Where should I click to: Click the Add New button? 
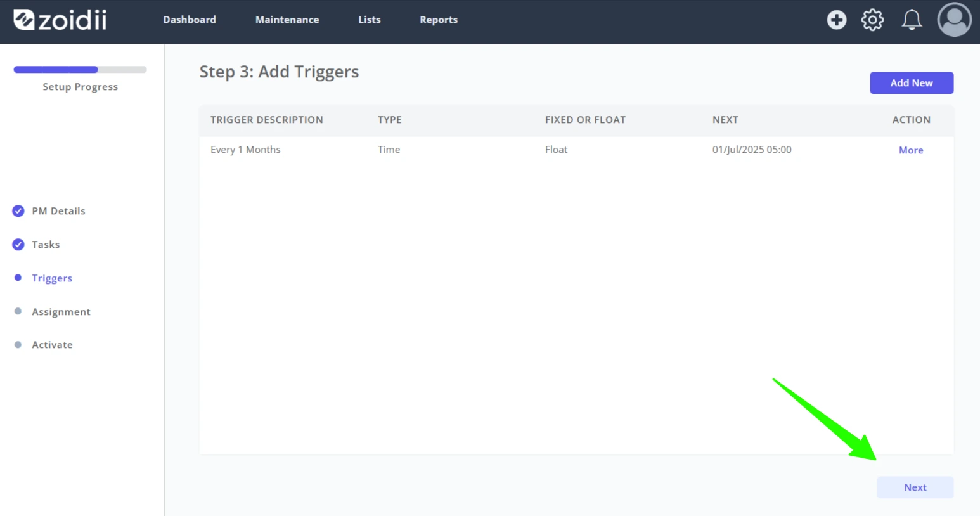click(912, 83)
